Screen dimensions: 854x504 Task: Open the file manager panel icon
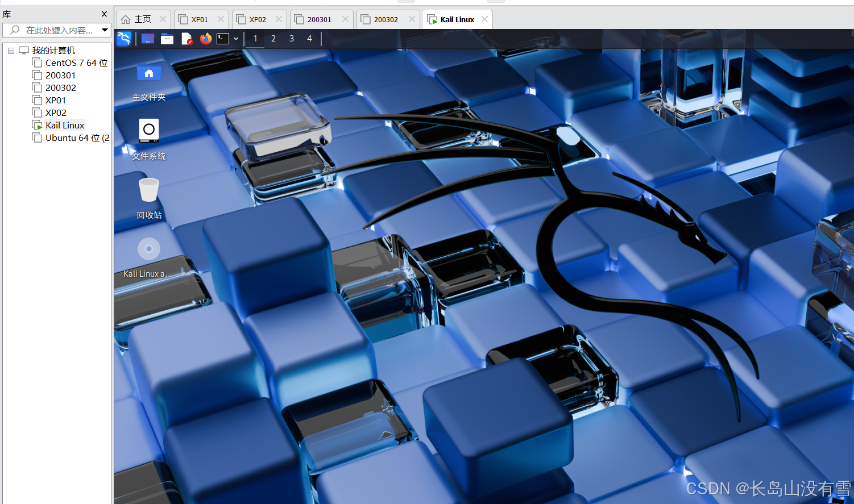pyautogui.click(x=167, y=39)
